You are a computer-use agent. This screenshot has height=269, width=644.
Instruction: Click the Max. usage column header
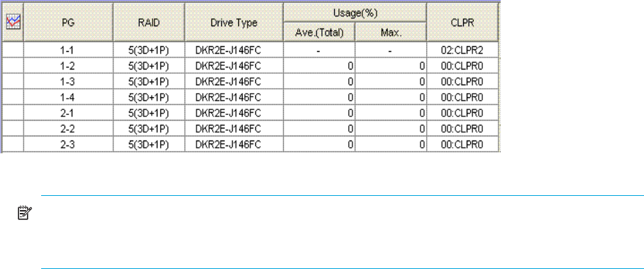pos(391,32)
